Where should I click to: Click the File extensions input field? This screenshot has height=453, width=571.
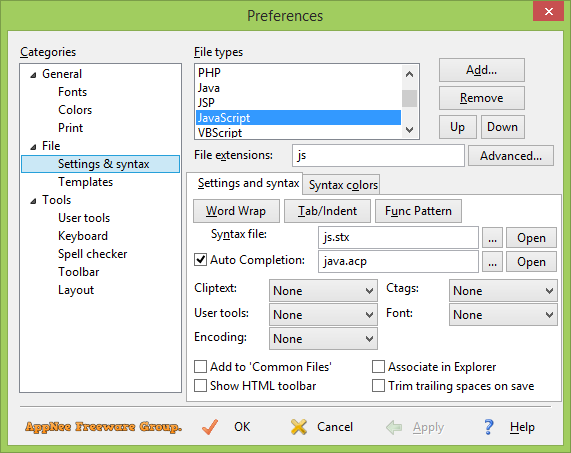click(378, 155)
